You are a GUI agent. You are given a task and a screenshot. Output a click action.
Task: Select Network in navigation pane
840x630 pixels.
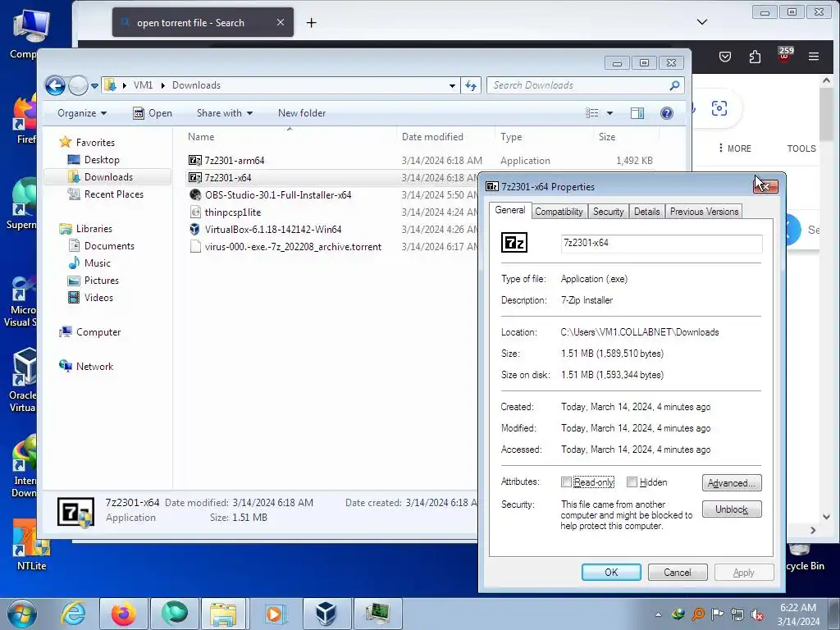click(86, 367)
